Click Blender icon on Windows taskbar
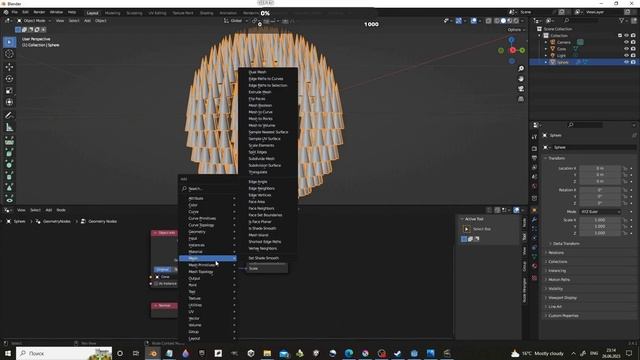 click(153, 353)
